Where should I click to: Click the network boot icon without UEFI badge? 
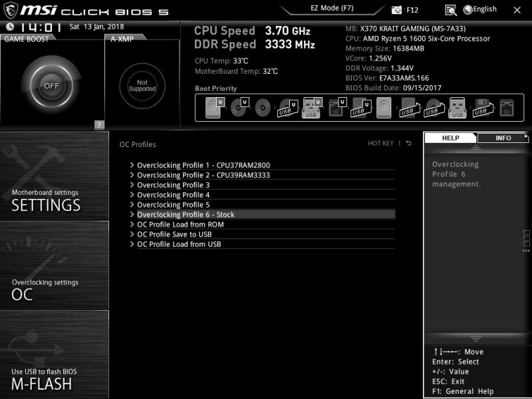pos(507,108)
